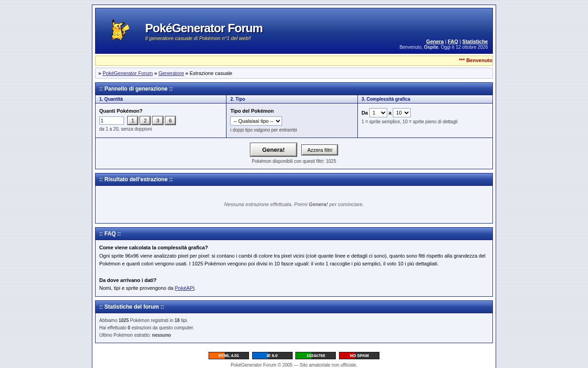This screenshot has width=588, height=368.
Task: Click the Genera! button
Action: pyautogui.click(x=273, y=149)
